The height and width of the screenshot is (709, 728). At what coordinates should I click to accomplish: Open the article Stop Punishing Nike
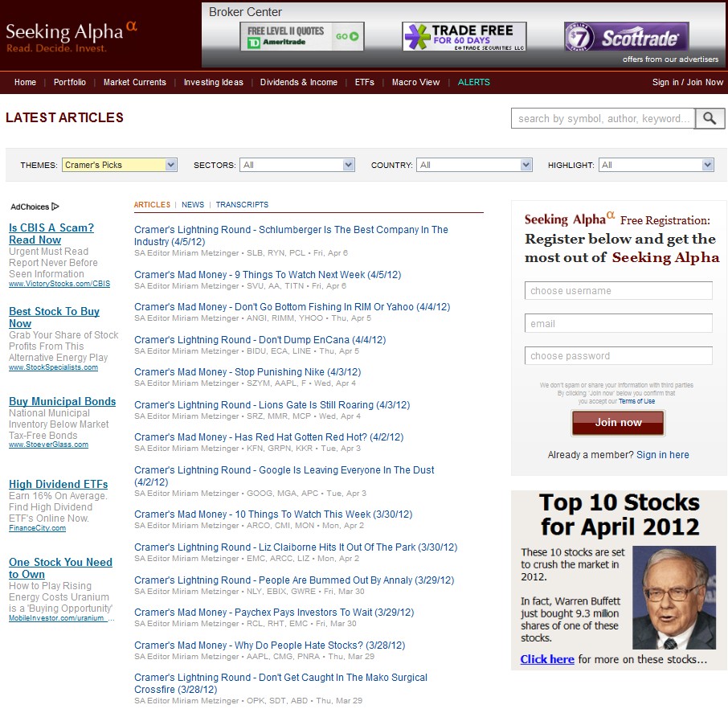coord(247,372)
